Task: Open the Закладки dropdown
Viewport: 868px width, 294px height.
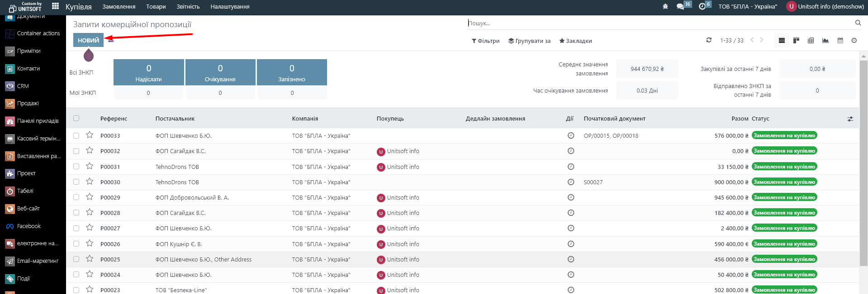Action: tap(575, 41)
